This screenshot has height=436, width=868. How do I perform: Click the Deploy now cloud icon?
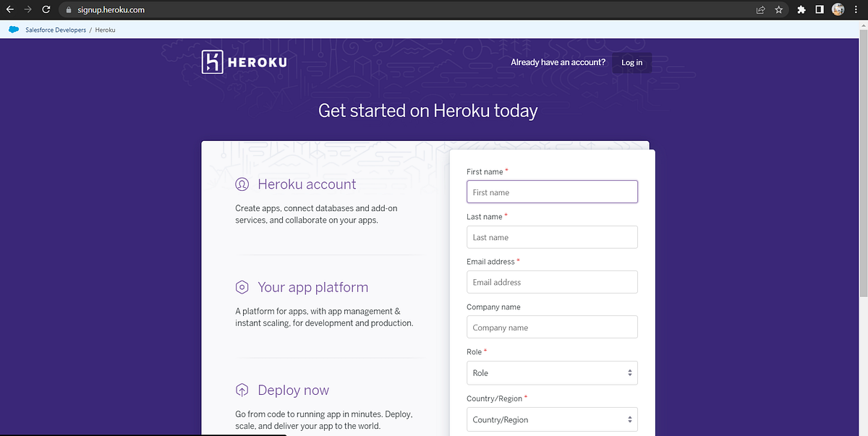pyautogui.click(x=242, y=390)
